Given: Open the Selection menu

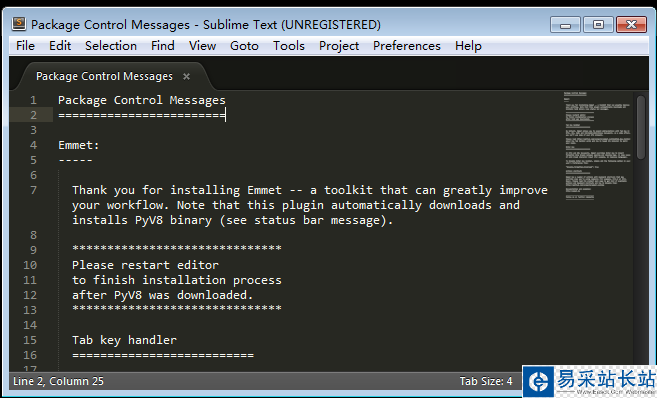Looking at the screenshot, I should point(111,46).
